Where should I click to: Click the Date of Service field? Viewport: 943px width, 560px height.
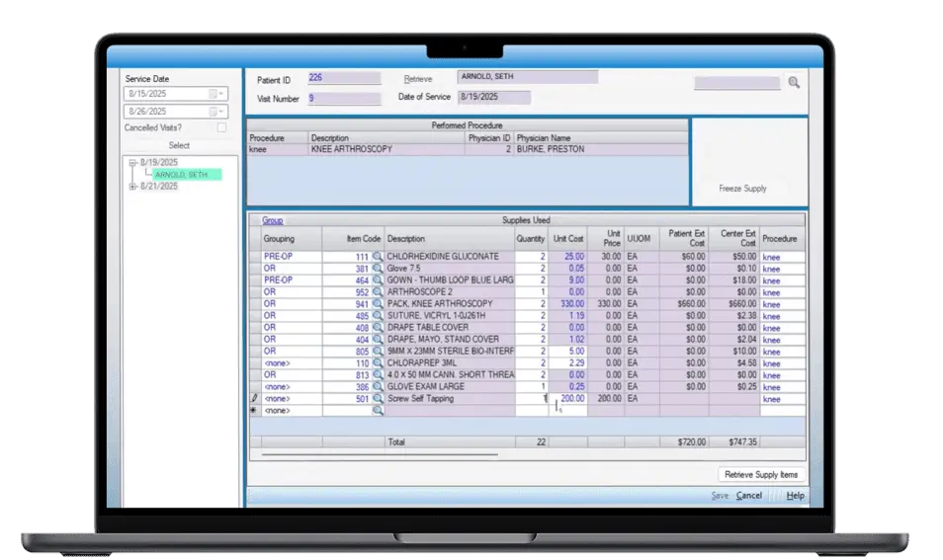(x=494, y=97)
